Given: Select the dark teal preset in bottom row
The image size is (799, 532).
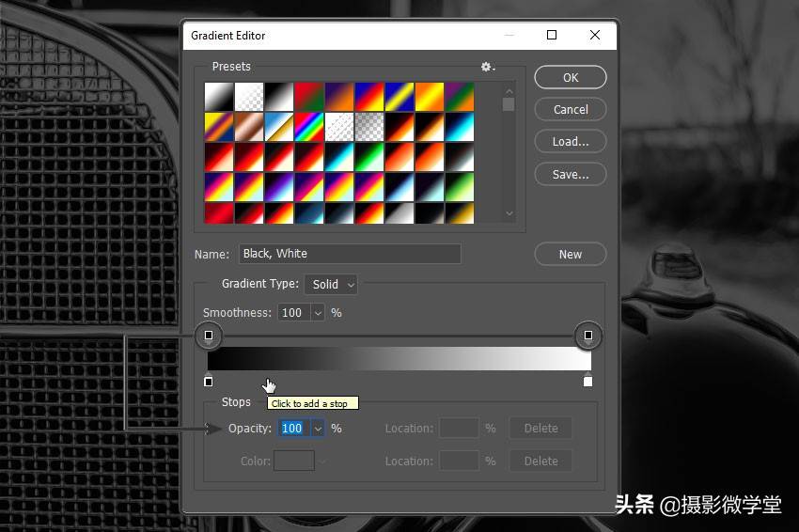Looking at the screenshot, I should pyautogui.click(x=309, y=213).
